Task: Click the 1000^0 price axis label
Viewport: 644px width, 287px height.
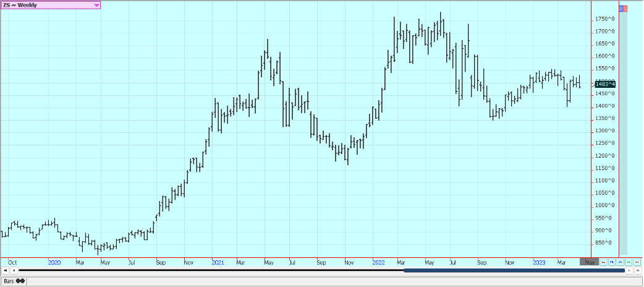Action: 605,205
